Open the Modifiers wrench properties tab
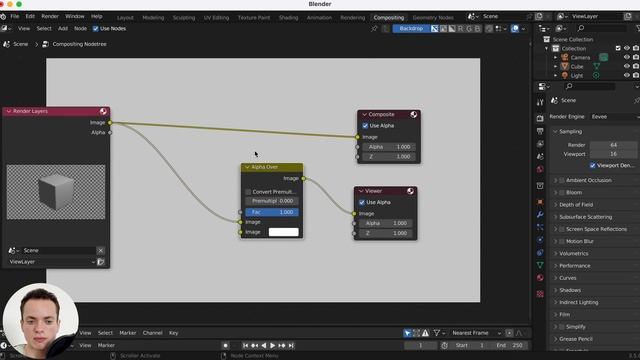The image size is (640, 360). point(540,215)
